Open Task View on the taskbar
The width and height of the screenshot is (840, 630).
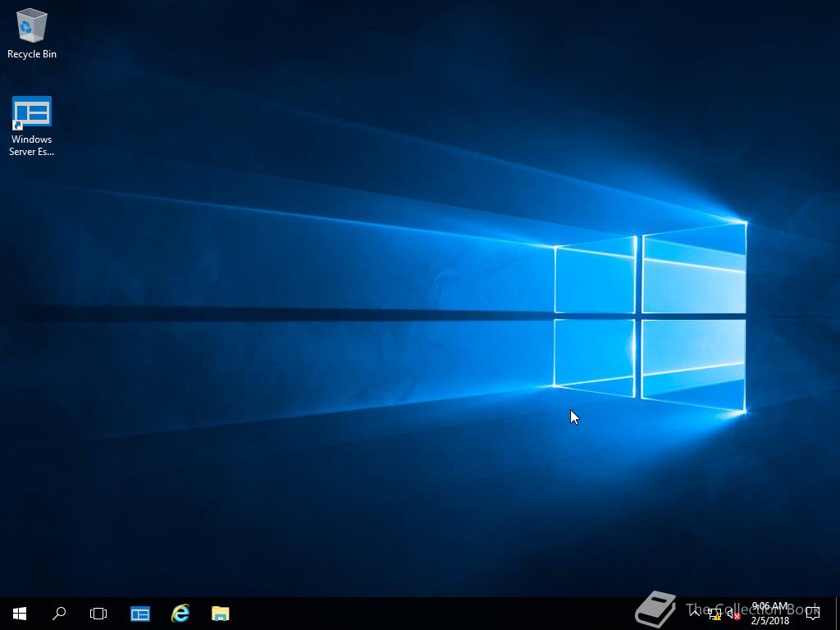98,614
